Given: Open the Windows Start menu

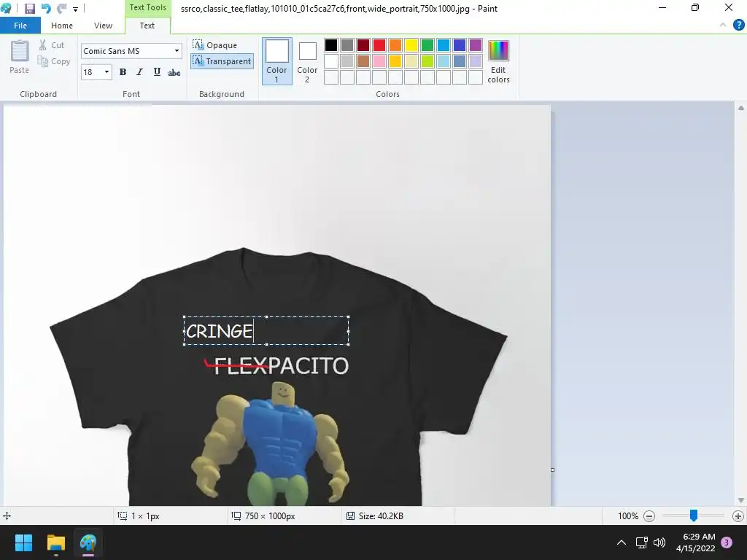Looking at the screenshot, I should (x=23, y=542).
